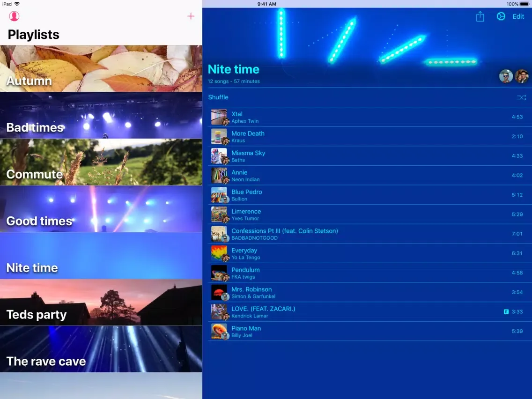Play LOVE. (FEAT. ZACARI.)

tap(370, 312)
